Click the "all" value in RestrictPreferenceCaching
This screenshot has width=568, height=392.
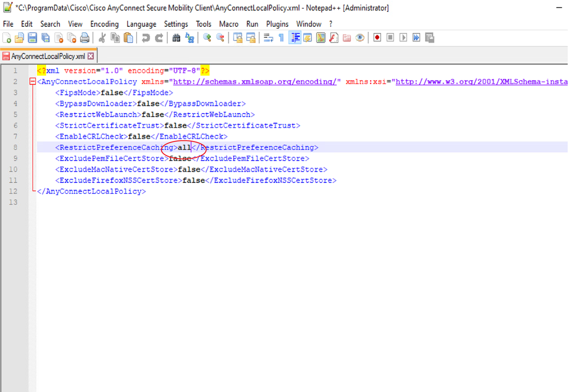184,147
